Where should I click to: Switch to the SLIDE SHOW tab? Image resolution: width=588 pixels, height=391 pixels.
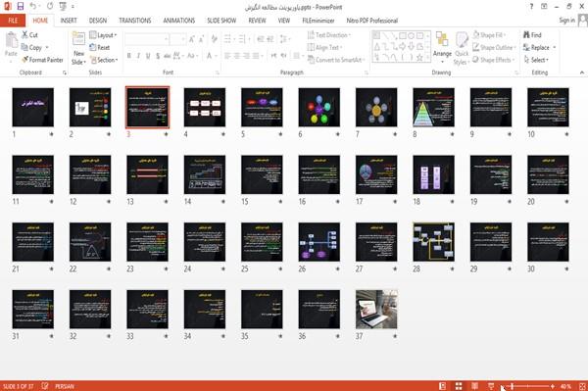click(x=221, y=21)
